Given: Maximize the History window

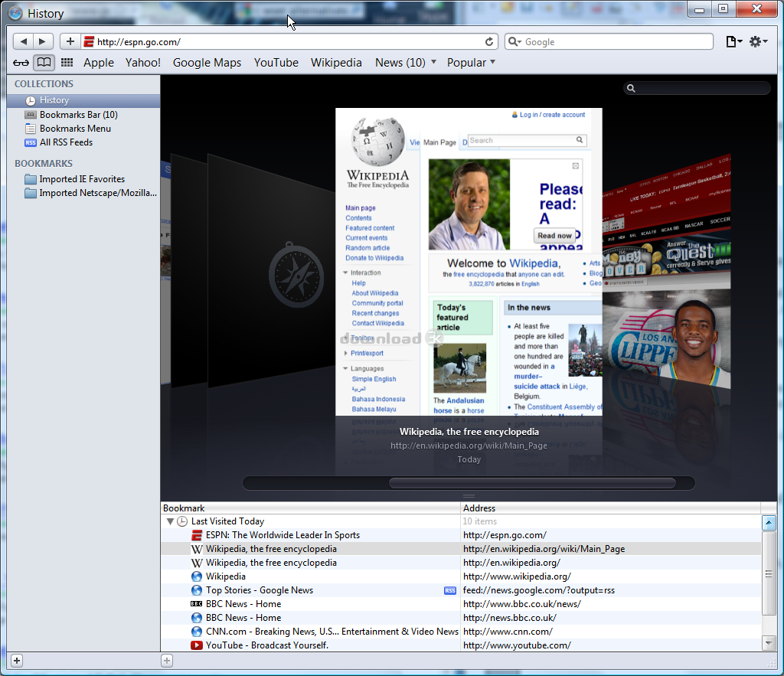Looking at the screenshot, I should tap(723, 9).
